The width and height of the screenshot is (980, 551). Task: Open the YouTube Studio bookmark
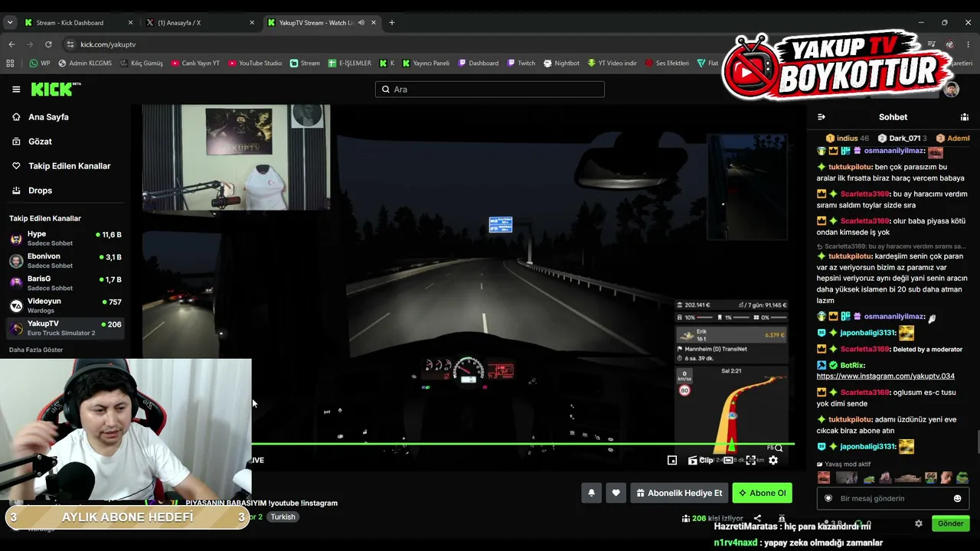point(255,63)
